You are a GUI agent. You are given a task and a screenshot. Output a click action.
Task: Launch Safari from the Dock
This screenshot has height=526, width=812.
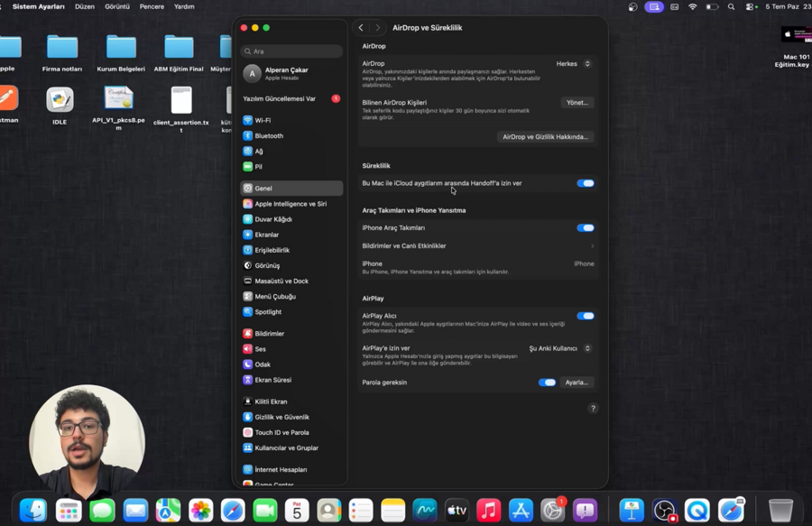[233, 511]
